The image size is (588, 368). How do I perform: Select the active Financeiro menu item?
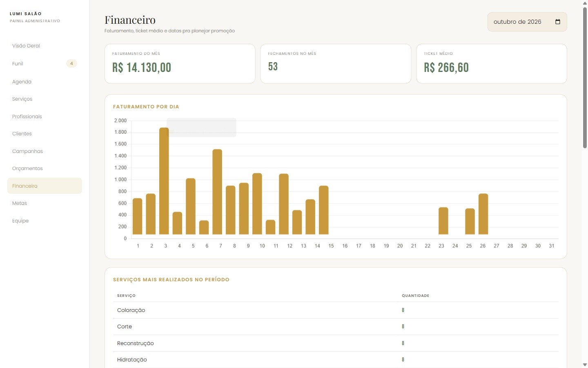(45, 186)
